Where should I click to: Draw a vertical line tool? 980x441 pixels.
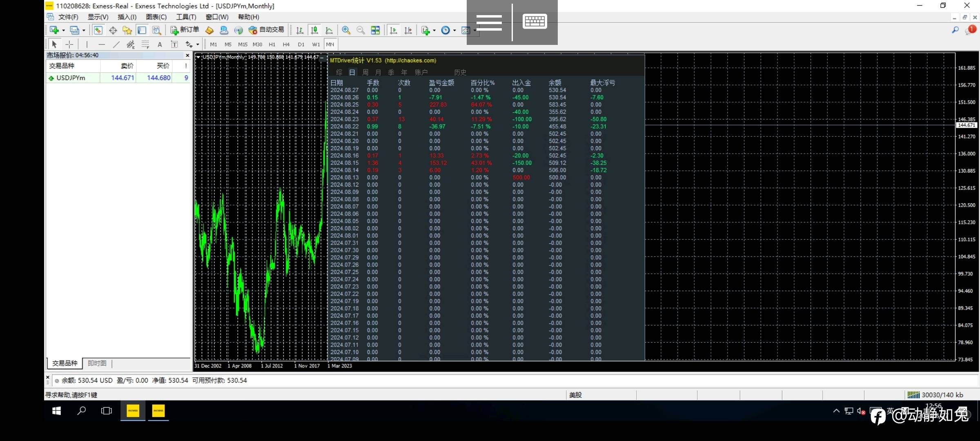click(87, 45)
